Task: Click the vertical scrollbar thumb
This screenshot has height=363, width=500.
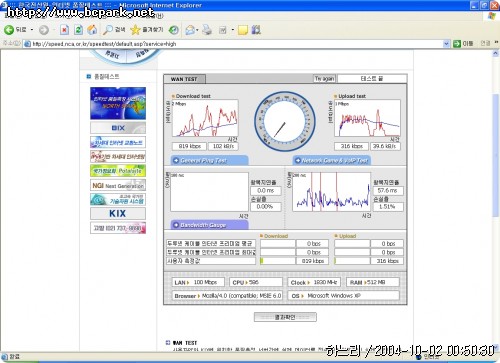Action: pyautogui.click(x=496, y=155)
